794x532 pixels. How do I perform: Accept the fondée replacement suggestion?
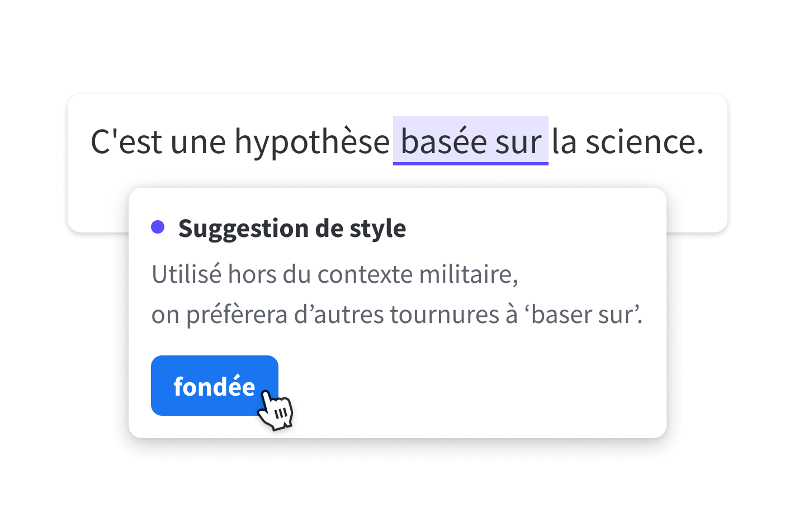(x=214, y=385)
